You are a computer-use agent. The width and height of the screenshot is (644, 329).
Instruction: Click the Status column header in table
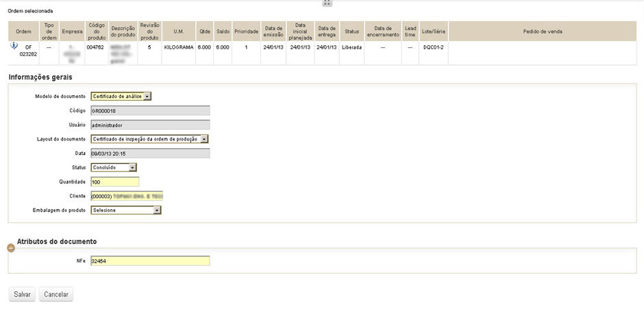pos(351,32)
